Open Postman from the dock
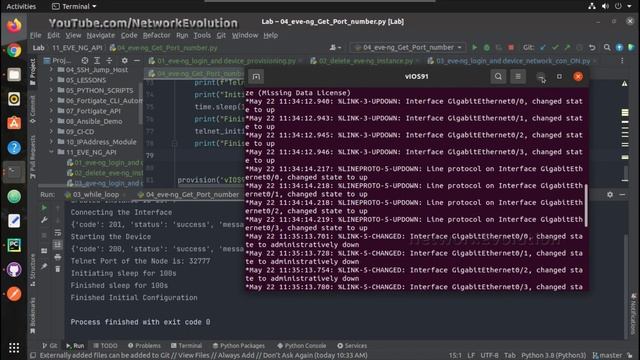Viewport: 640px width, 360px height. pyautogui.click(x=14, y=294)
